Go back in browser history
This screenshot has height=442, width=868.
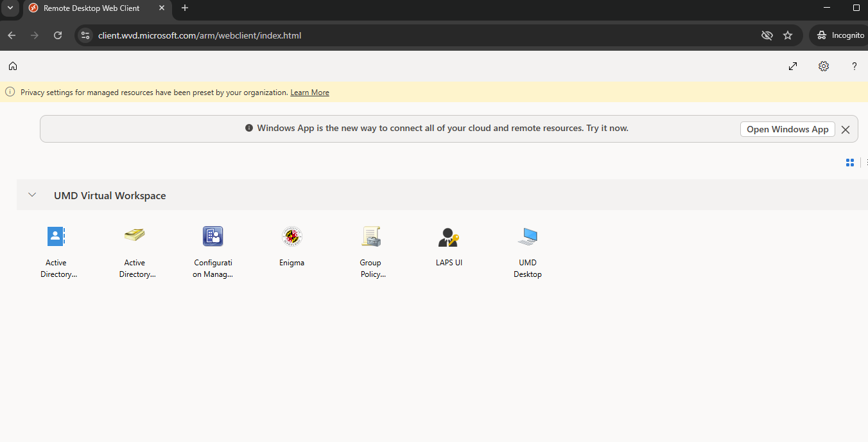pyautogui.click(x=12, y=35)
